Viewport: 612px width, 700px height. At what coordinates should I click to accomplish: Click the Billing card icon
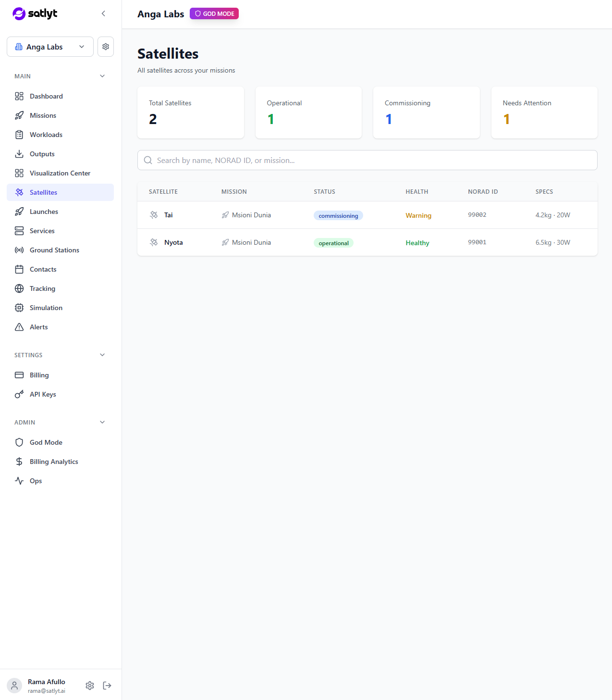19,375
